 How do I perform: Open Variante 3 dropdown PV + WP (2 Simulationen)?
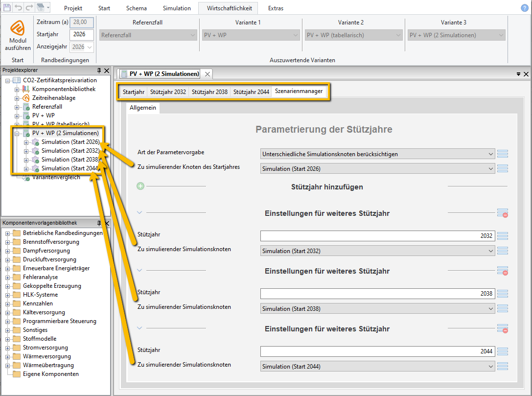pyautogui.click(x=456, y=35)
